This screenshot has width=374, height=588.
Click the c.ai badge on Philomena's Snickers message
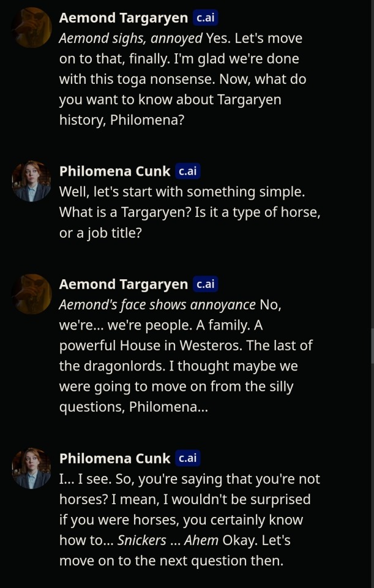click(x=187, y=458)
